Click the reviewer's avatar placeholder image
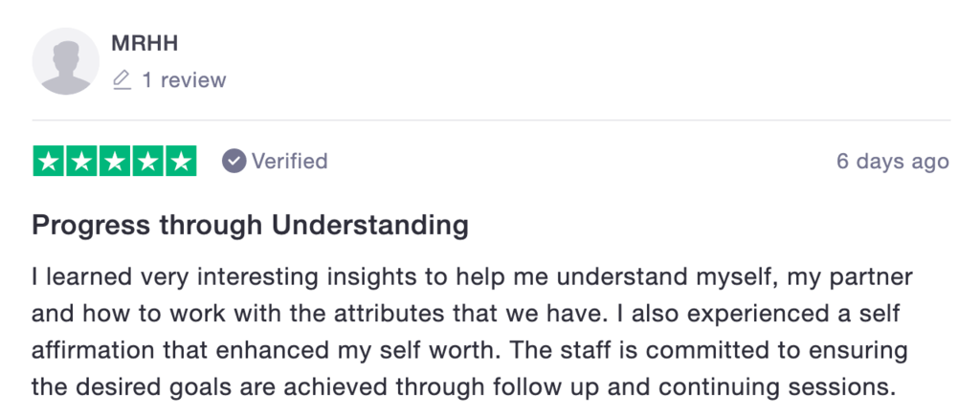Image resolution: width=980 pixels, height=418 pixels. 65,60
